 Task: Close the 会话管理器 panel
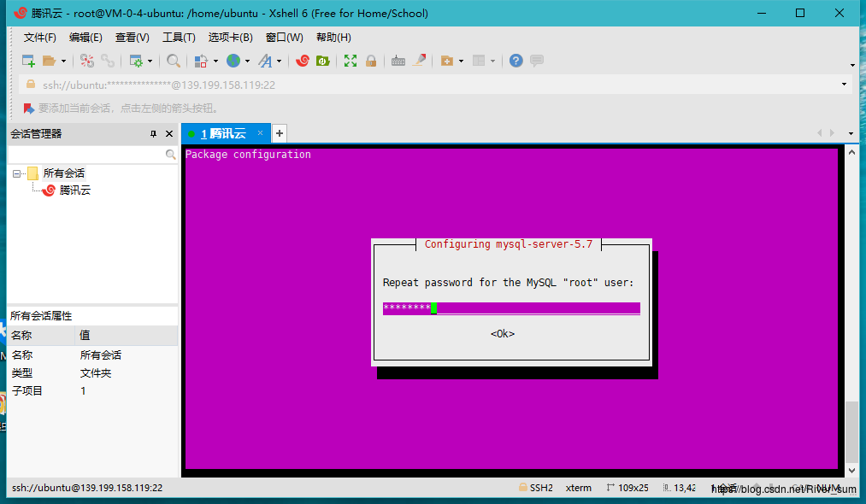point(169,133)
